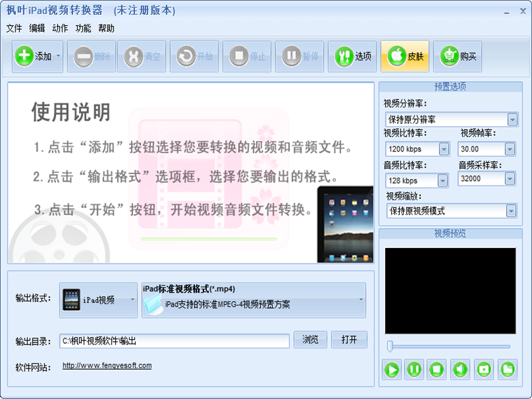Image resolution: width=532 pixels, height=399 pixels.
Task: Click the green 添加 (Add) plus icon
Action: click(x=25, y=57)
